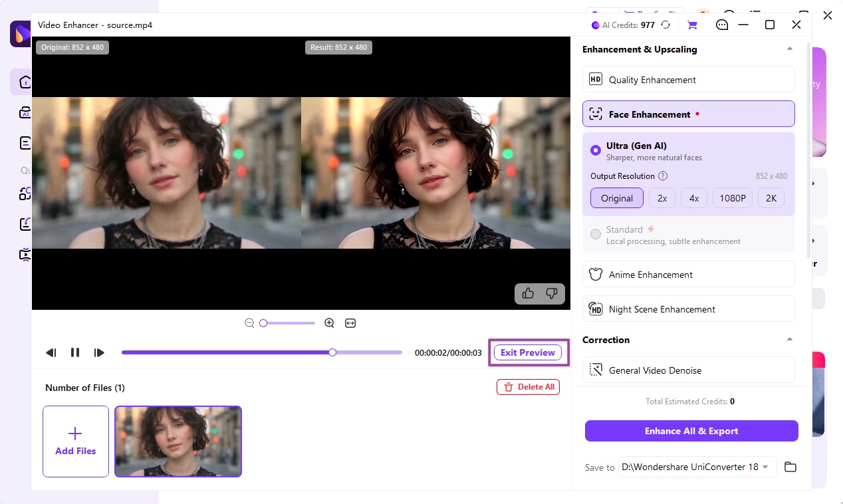Click the Result video preview pane
This screenshot has width=843, height=504.
point(435,173)
